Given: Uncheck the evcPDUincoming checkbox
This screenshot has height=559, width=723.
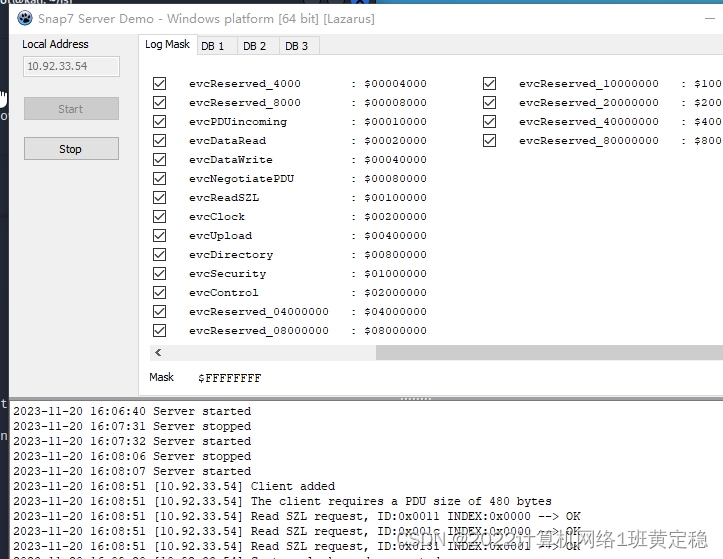Looking at the screenshot, I should point(160,121).
